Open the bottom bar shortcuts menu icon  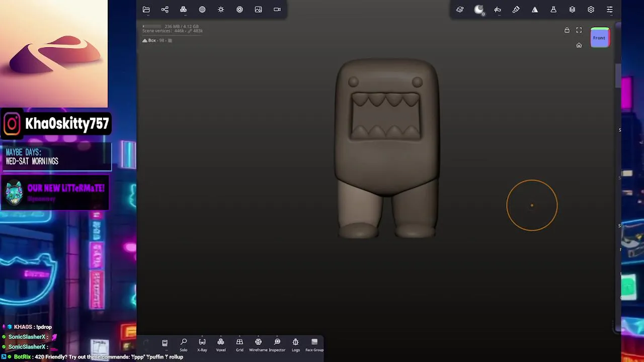165,343
